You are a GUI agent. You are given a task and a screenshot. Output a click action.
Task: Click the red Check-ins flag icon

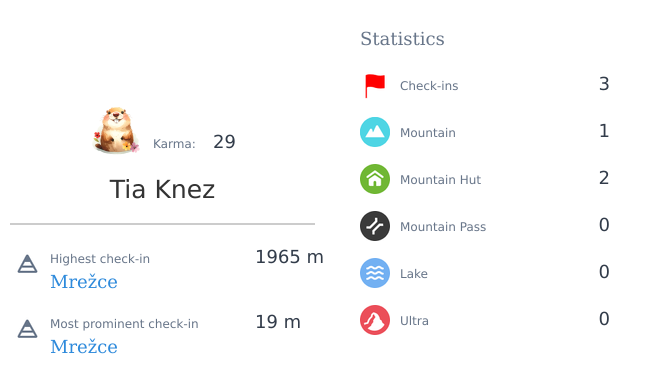point(375,86)
